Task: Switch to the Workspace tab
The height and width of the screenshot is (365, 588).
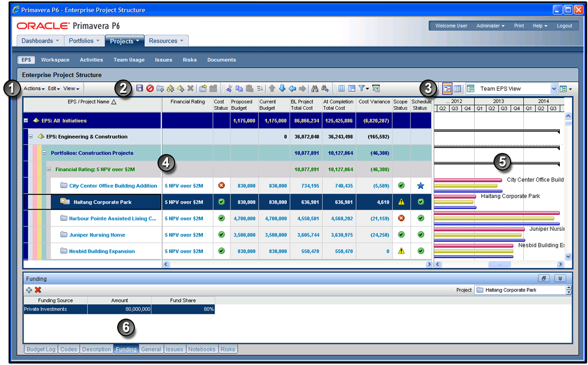Action: [55, 60]
